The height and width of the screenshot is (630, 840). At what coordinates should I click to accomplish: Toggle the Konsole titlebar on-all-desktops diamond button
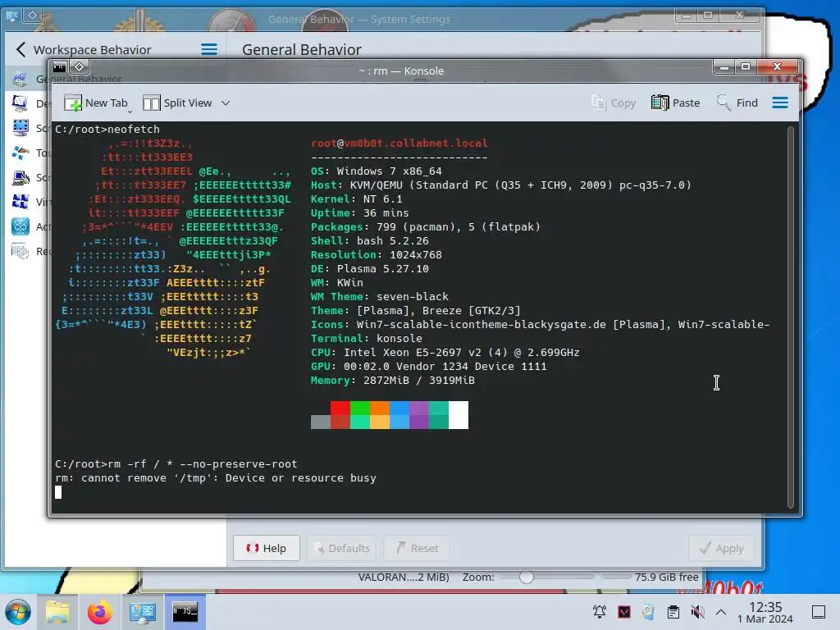tap(80, 67)
